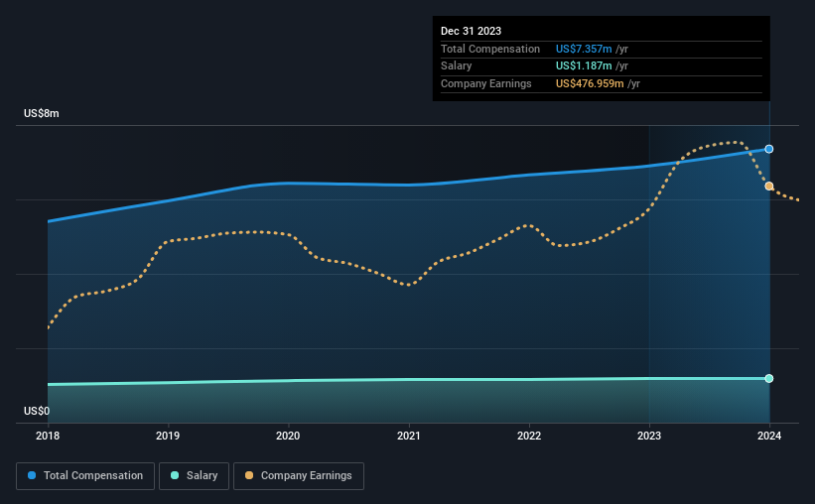This screenshot has height=504, width=815.
Task: Toggle the Salary legend button
Action: coord(194,476)
